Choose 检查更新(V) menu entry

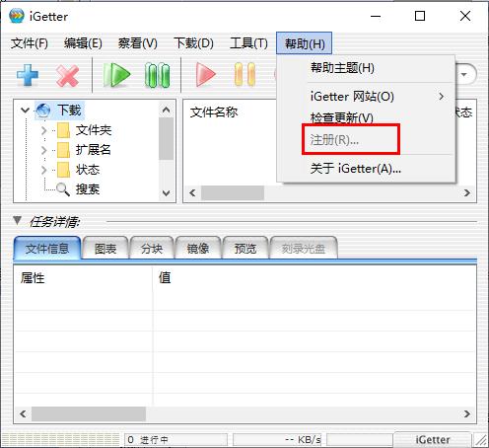(x=366, y=117)
